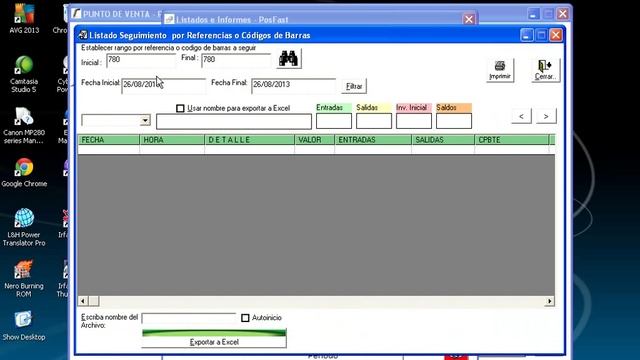Open AVG 2013 desktop shortcut
The width and height of the screenshot is (640, 360).
pyautogui.click(x=24, y=19)
